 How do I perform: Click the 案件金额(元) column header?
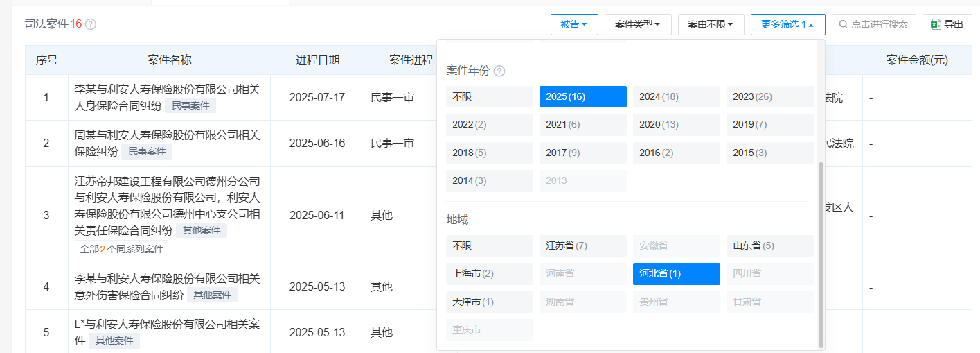coord(917,60)
